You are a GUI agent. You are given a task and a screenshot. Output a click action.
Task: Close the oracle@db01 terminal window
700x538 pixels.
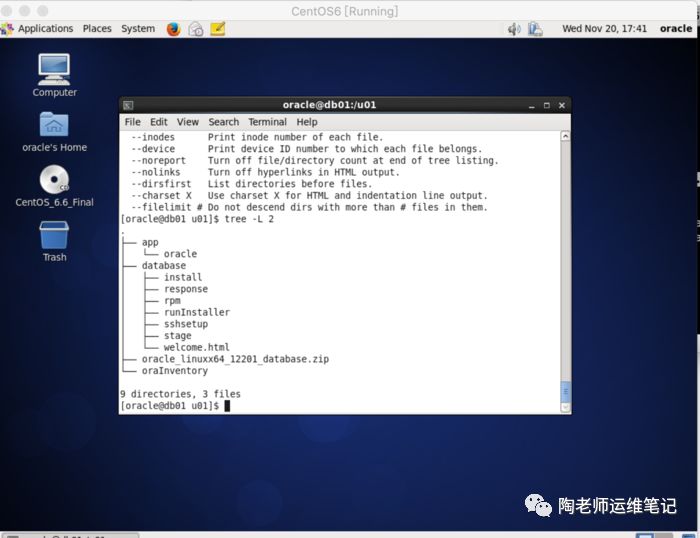pos(562,105)
